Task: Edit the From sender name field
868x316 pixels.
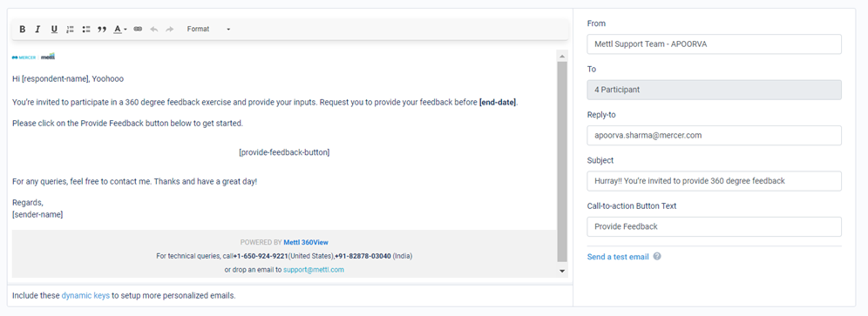Action: click(x=714, y=44)
